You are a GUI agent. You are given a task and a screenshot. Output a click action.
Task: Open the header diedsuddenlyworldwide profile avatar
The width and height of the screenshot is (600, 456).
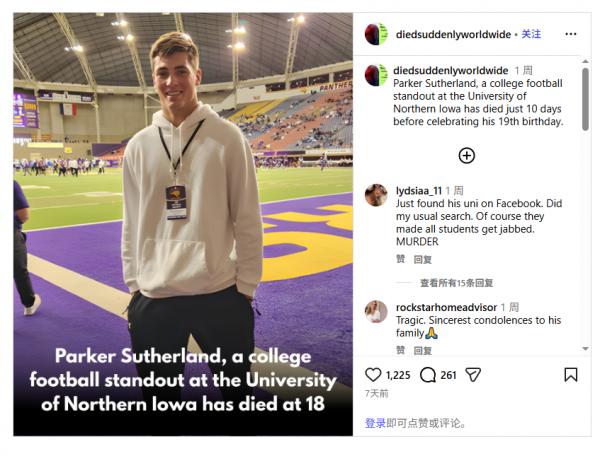(x=376, y=34)
